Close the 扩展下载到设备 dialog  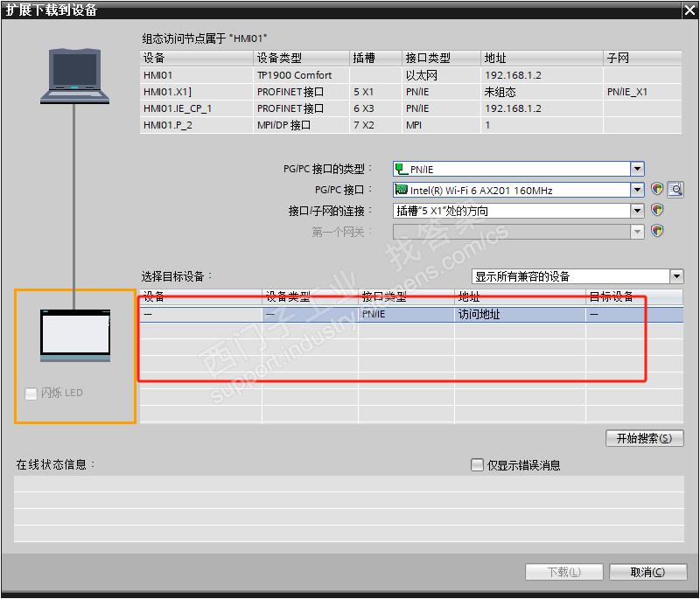[689, 10]
